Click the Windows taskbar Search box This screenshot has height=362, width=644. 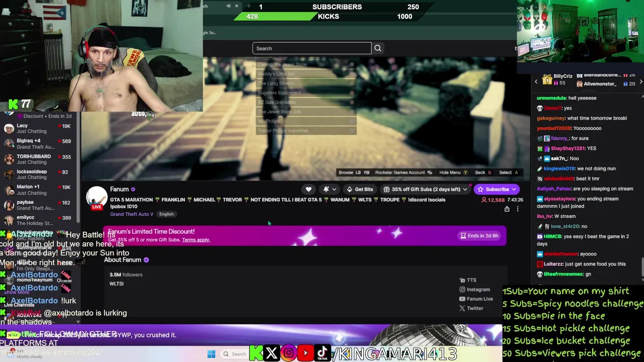[234, 354]
